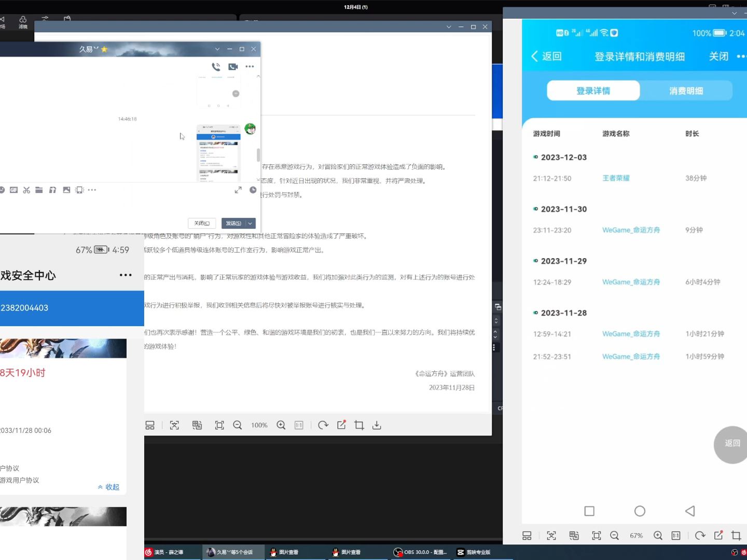Viewport: 747px width, 560px height.
Task: Run text recognition in the center image viewer
Action: tap(174, 425)
